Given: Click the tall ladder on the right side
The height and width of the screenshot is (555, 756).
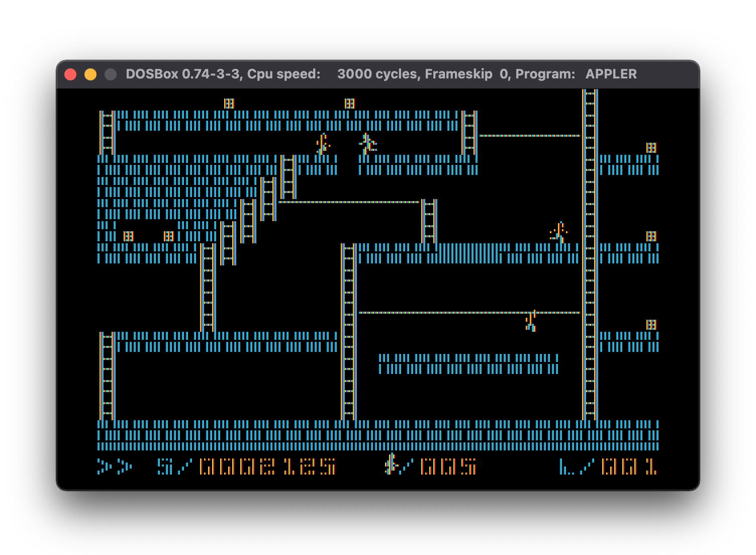Looking at the screenshot, I should click(x=590, y=254).
